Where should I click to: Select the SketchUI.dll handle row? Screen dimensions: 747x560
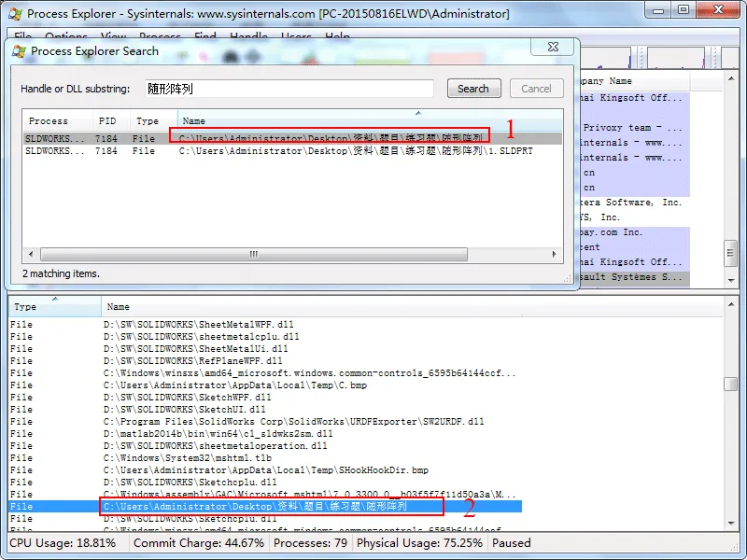click(x=265, y=410)
